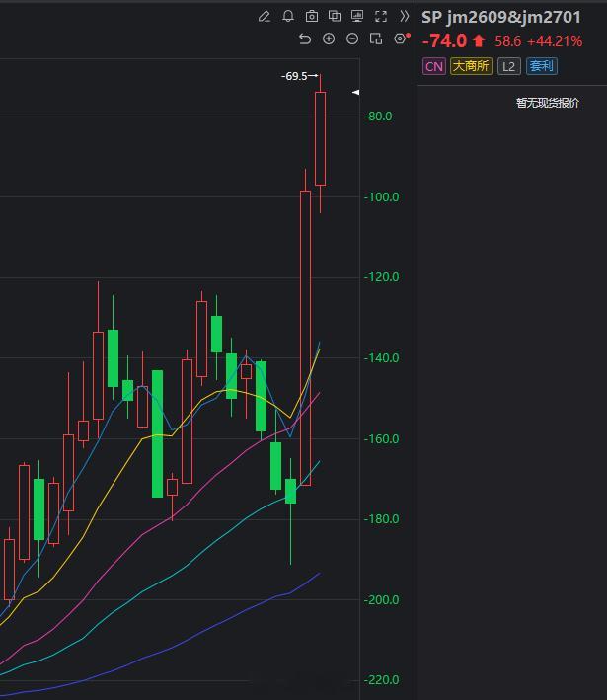Image resolution: width=607 pixels, height=700 pixels.
Task: Zoom in the chart with plus icon
Action: pos(329,39)
